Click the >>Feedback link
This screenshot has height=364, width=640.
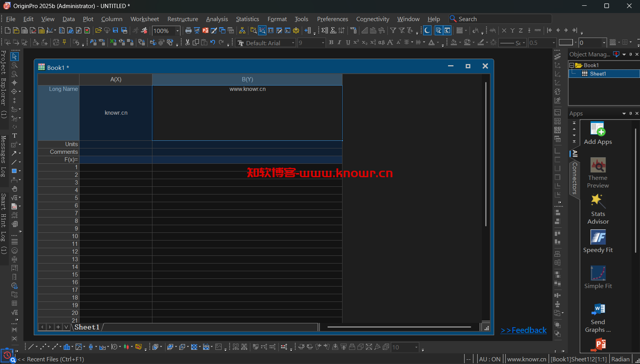(x=524, y=330)
